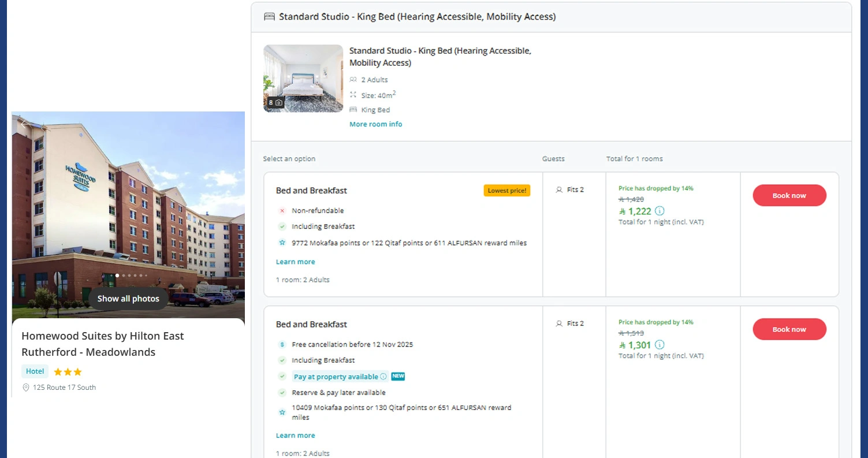Click Book now for the lowest price option
The width and height of the screenshot is (868, 458).
tap(789, 195)
